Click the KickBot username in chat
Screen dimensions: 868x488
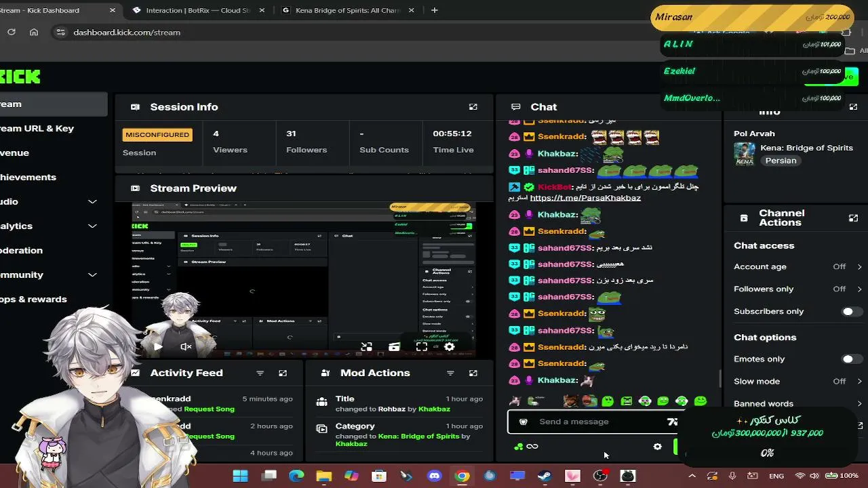tap(555, 186)
